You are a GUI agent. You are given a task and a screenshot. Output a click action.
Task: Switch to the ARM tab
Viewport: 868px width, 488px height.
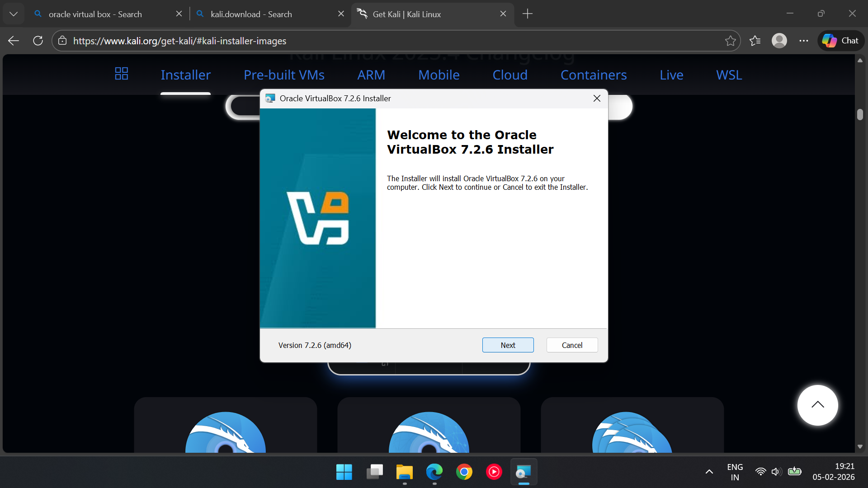(x=371, y=75)
